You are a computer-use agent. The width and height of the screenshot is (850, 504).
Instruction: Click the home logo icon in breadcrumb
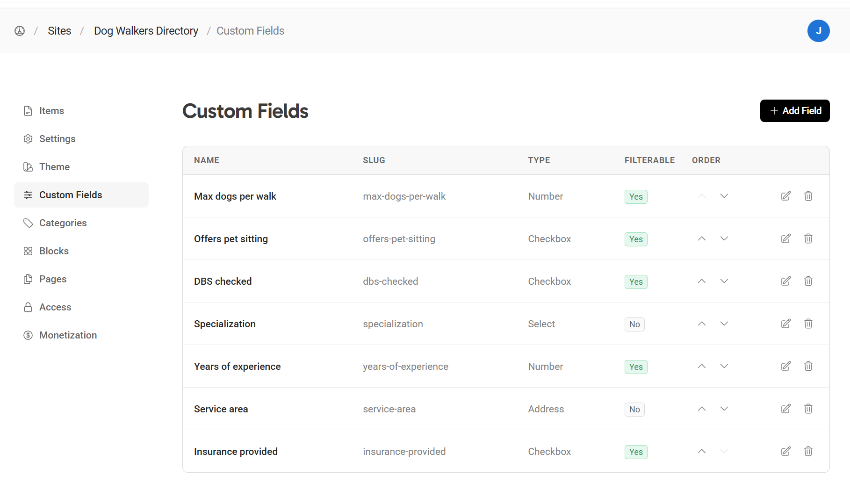[20, 31]
